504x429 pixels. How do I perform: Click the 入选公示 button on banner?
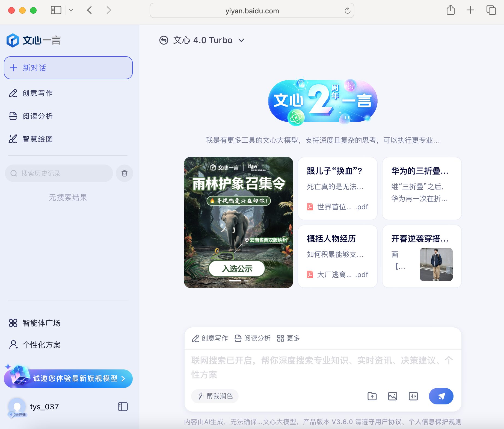pos(237,269)
